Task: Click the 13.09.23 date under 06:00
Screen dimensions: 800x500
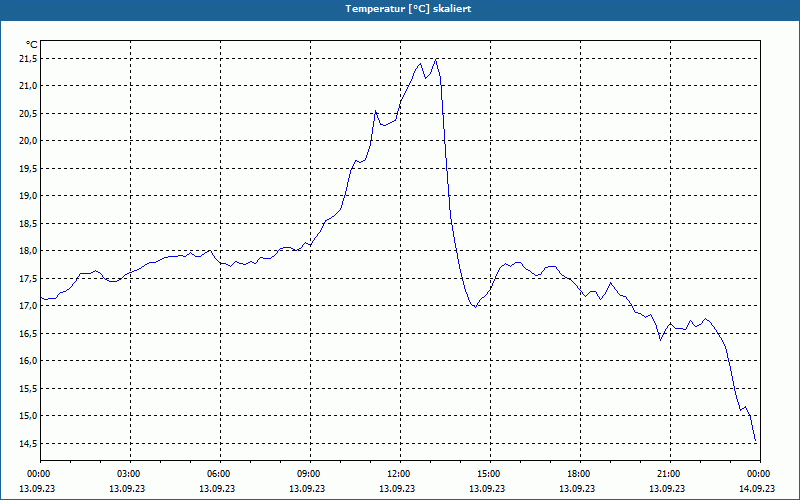Action: pos(217,488)
